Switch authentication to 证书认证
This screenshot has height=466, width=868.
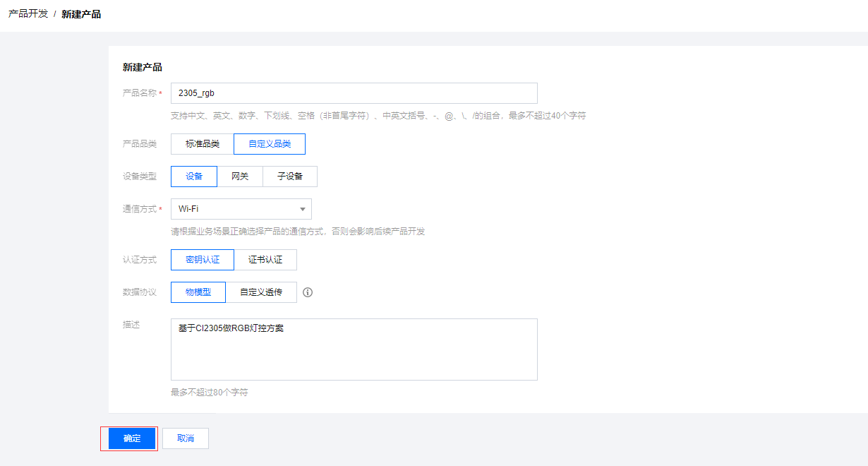click(265, 260)
